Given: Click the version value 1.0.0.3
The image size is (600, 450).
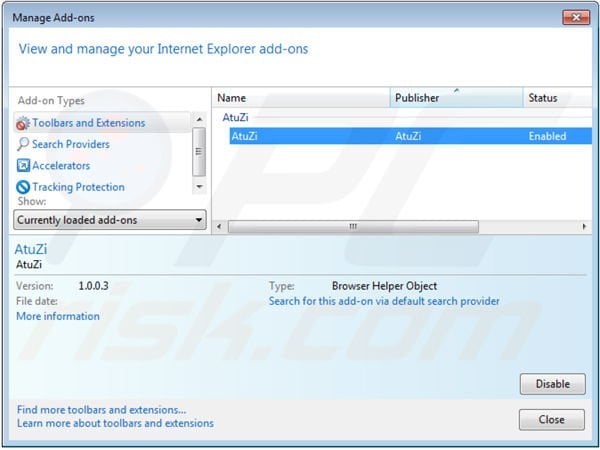Looking at the screenshot, I should (93, 286).
